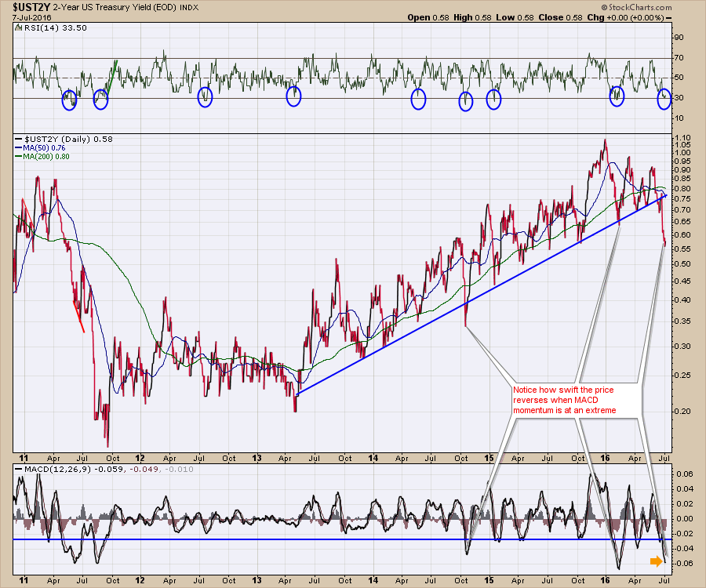
Task: Click the 90 label on the RSI axis
Action: pos(679,37)
